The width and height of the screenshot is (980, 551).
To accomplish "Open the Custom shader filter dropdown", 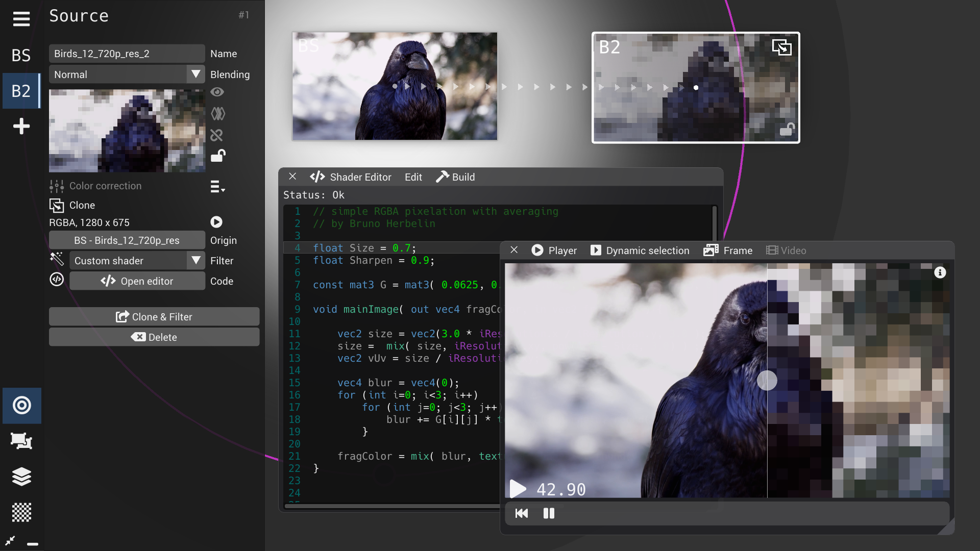I will tap(195, 260).
